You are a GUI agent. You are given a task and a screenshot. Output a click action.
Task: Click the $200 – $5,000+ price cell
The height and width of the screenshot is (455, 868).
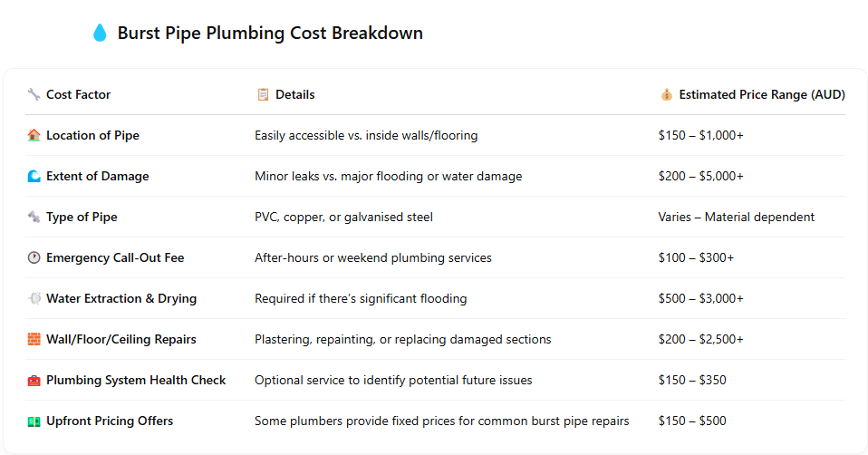(x=700, y=176)
